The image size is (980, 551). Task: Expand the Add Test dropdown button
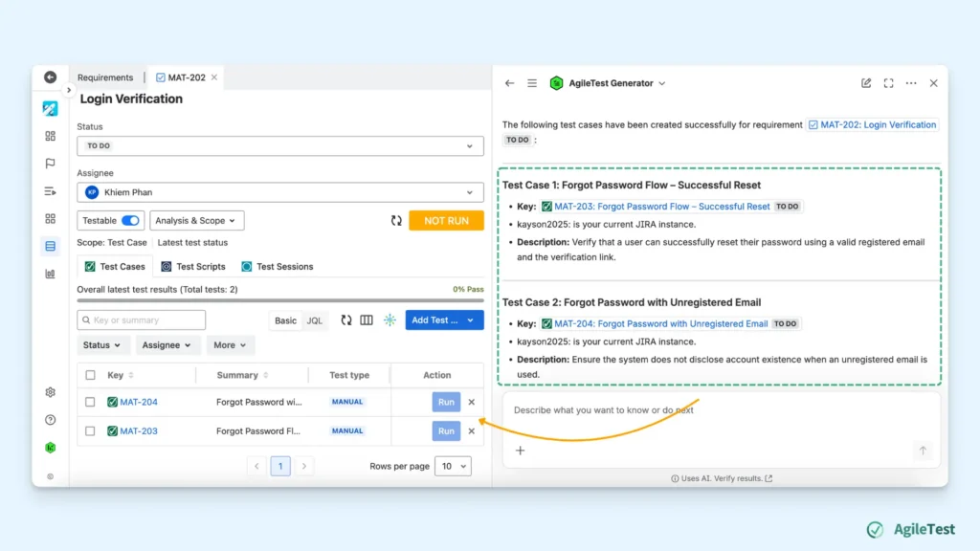click(470, 320)
